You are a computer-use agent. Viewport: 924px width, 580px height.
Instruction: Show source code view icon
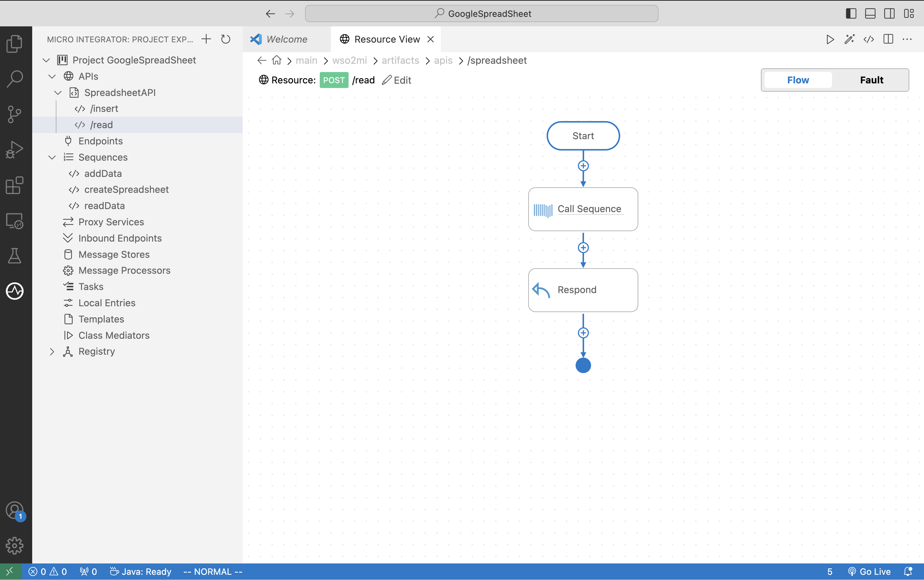pyautogui.click(x=869, y=39)
